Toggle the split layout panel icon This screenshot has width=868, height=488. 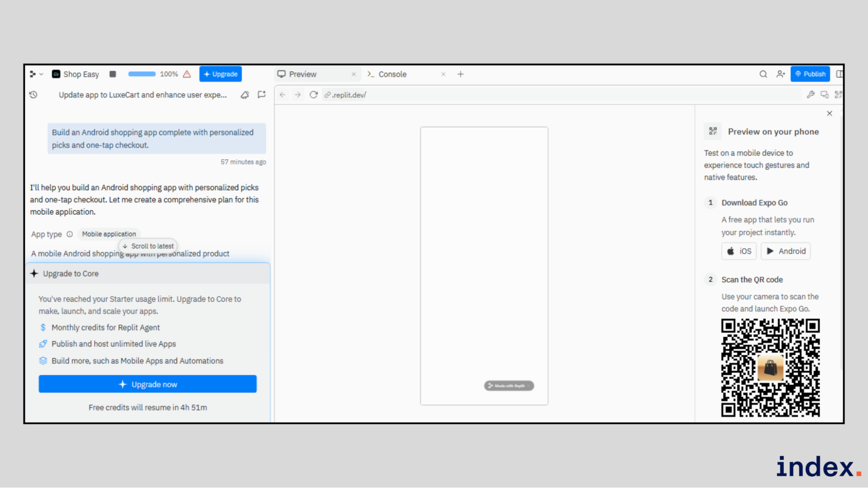839,74
